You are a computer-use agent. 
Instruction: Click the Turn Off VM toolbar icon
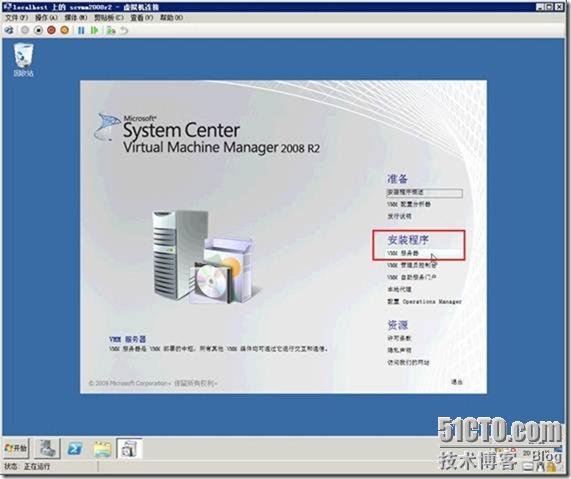(x=38, y=30)
